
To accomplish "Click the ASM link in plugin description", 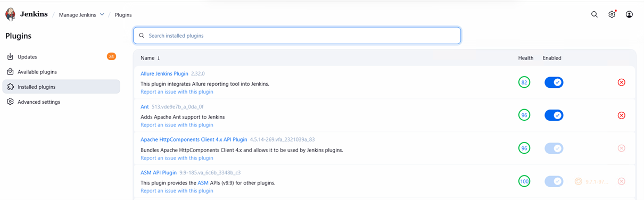I will click(203, 183).
